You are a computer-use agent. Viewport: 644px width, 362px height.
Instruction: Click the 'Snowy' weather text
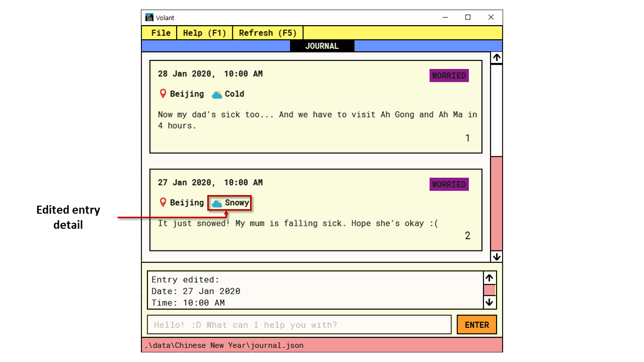click(x=237, y=203)
